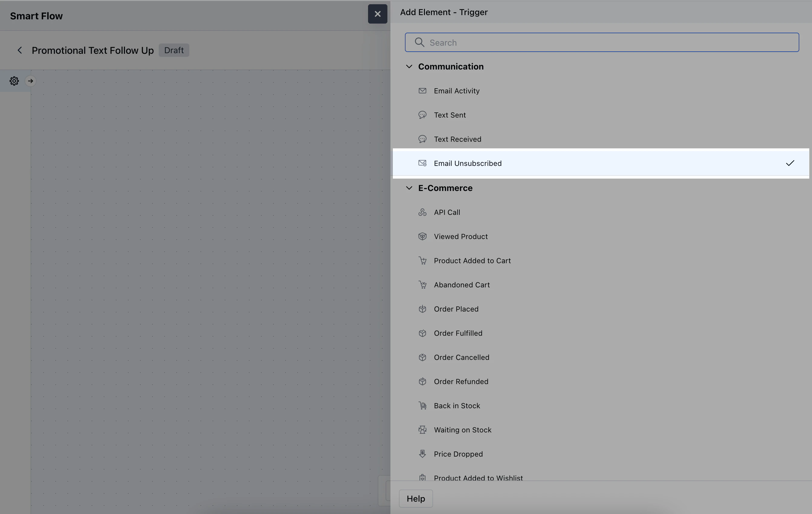Screen dimensions: 812x514
Task: Choose the Price Dropped trigger
Action: coord(601,454)
